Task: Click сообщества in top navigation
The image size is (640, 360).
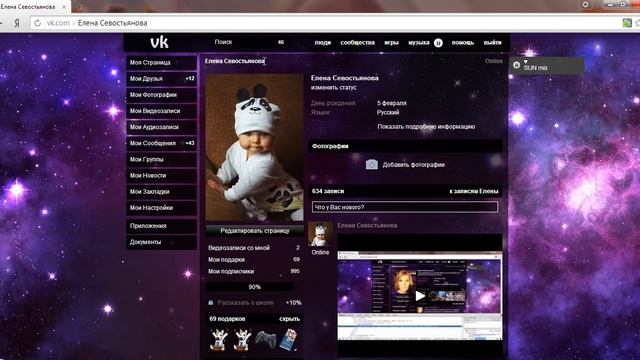Action: click(358, 42)
